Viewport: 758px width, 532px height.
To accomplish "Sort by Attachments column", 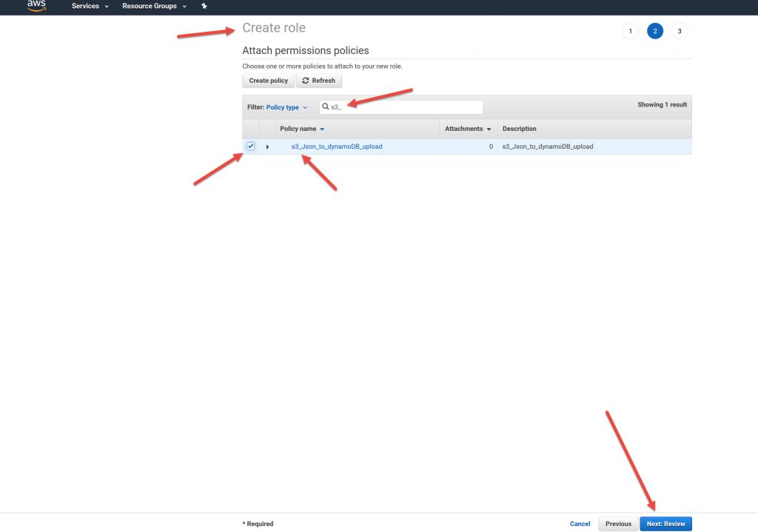I will point(467,129).
